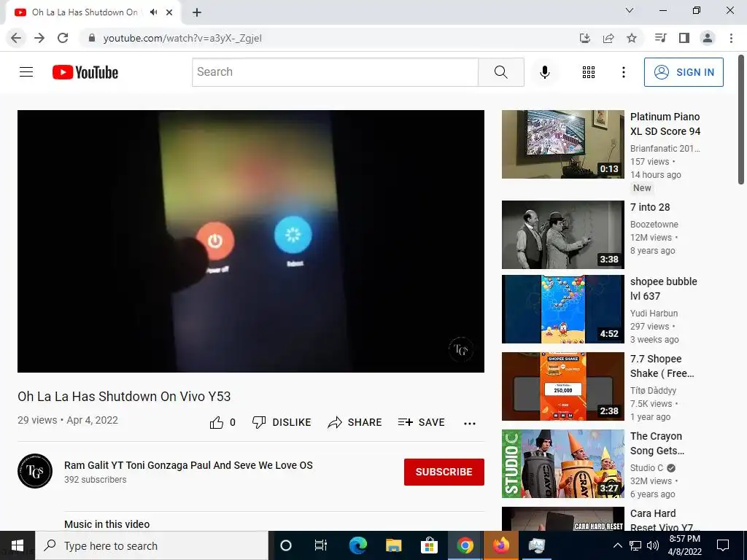Open the Platinum Piano XL video thumbnail

[x=562, y=144]
